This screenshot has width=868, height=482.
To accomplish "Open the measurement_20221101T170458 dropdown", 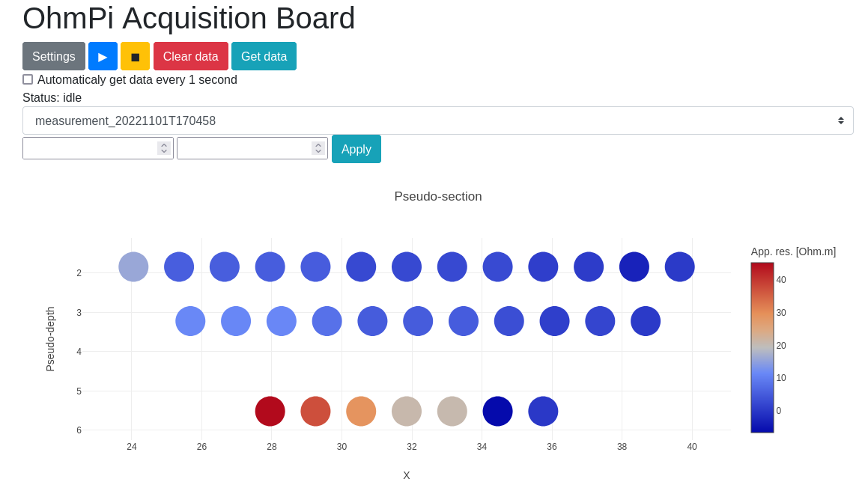I will pyautogui.click(x=437, y=120).
